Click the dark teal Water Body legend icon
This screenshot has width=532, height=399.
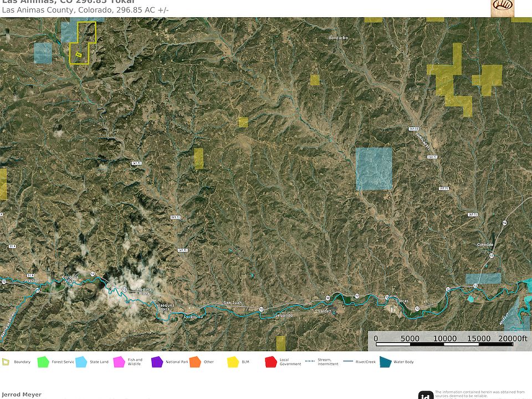(386, 362)
